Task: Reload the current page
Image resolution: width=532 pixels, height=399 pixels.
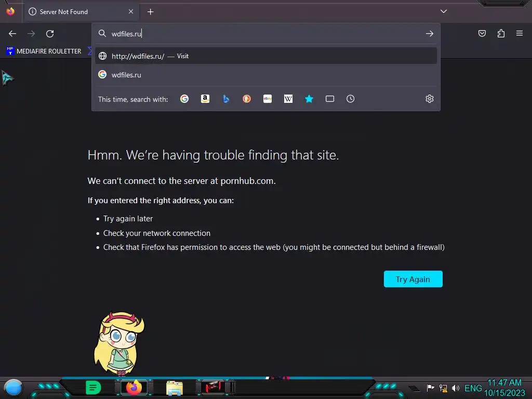Action: tap(50, 34)
